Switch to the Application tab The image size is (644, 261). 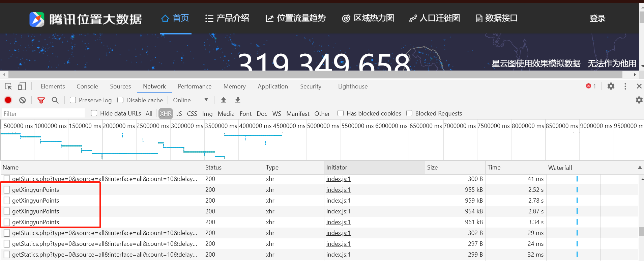[273, 86]
